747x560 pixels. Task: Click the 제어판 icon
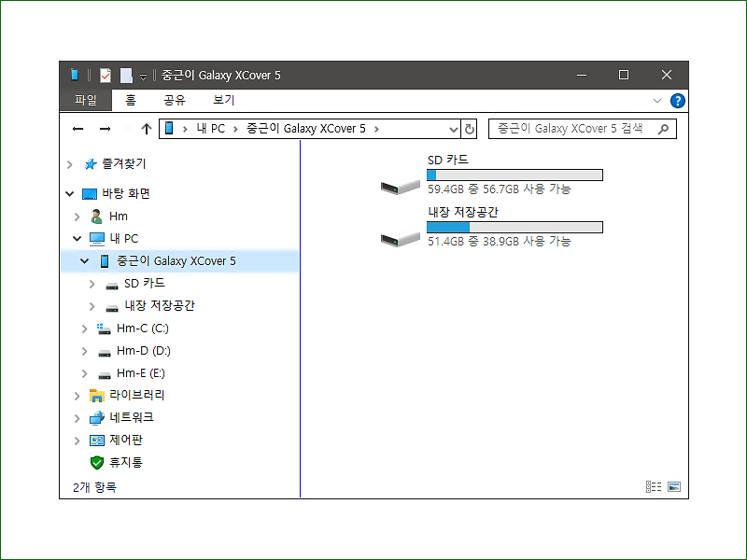97,441
